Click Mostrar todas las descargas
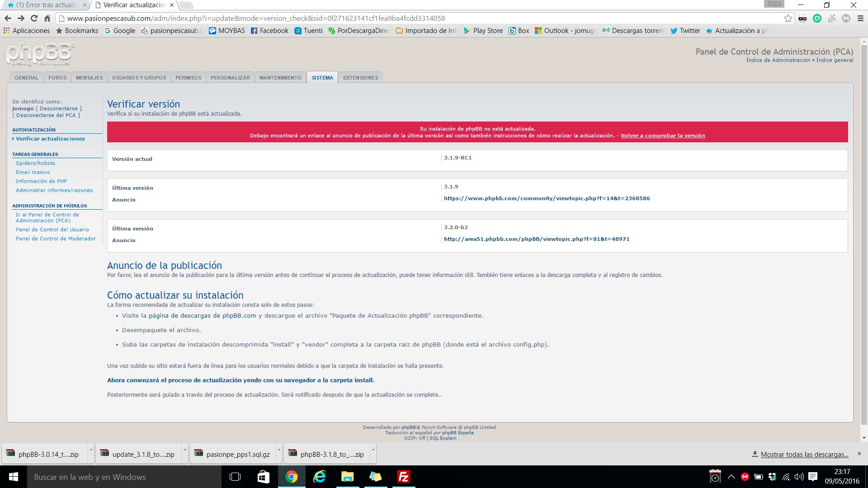Image resolution: width=868 pixels, height=488 pixels. (x=804, y=455)
